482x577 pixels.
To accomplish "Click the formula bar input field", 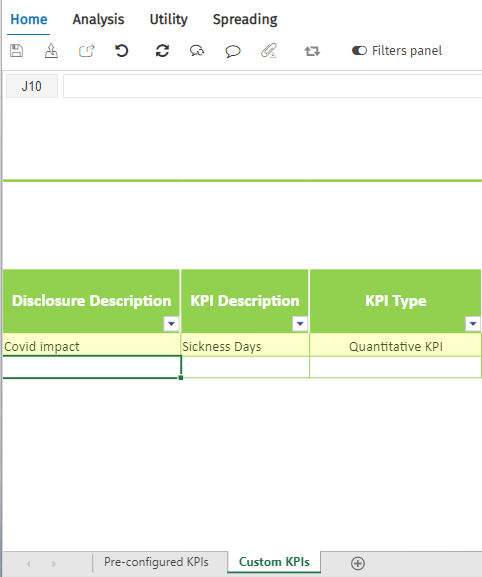I will pos(272,86).
